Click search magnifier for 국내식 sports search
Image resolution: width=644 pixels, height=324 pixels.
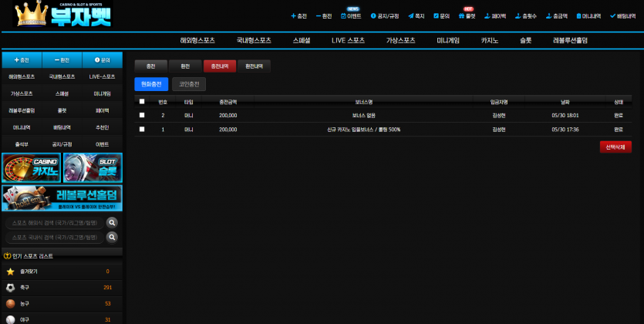[112, 237]
